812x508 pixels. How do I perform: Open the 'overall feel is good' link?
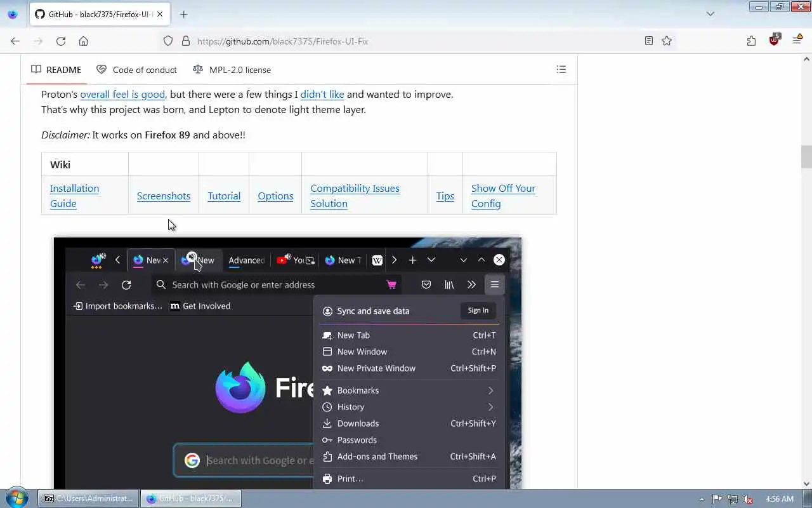pyautogui.click(x=122, y=94)
